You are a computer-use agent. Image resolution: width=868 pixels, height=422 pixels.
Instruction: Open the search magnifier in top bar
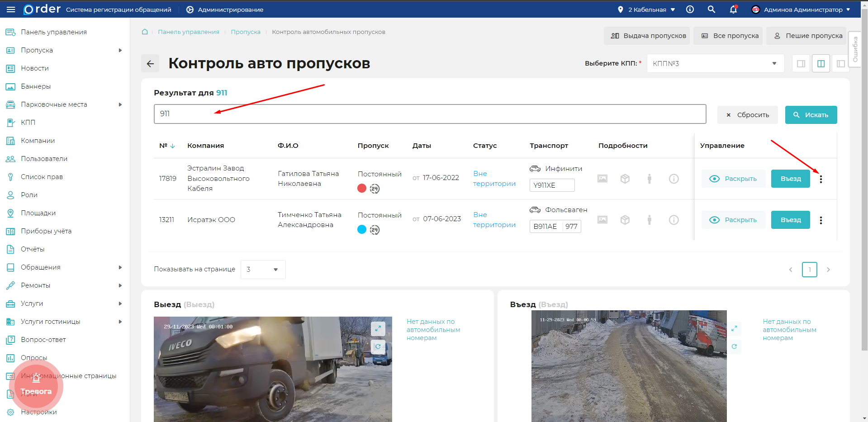click(x=711, y=9)
